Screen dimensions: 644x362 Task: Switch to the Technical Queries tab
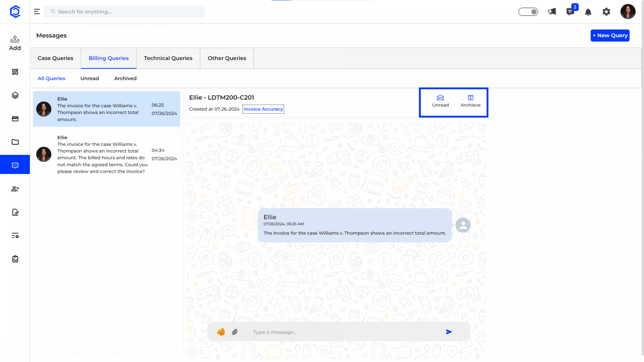[x=168, y=58]
